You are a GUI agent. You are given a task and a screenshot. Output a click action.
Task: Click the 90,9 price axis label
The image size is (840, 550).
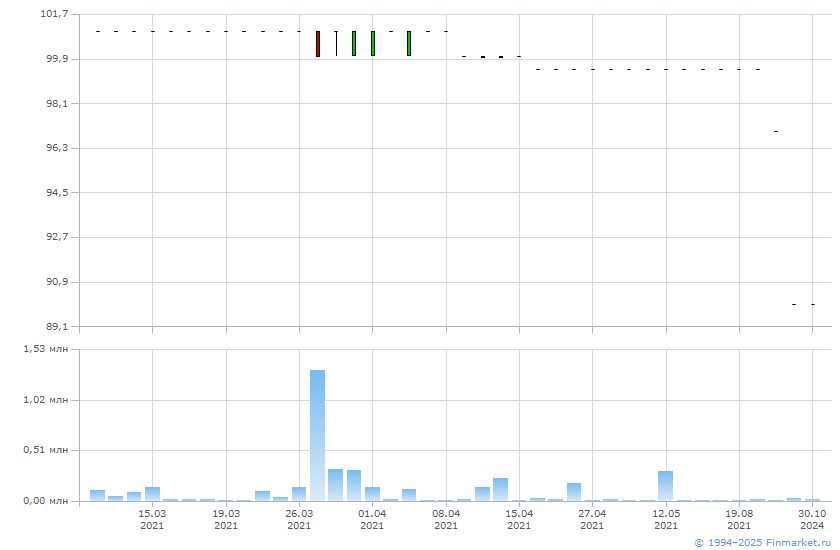click(x=57, y=282)
